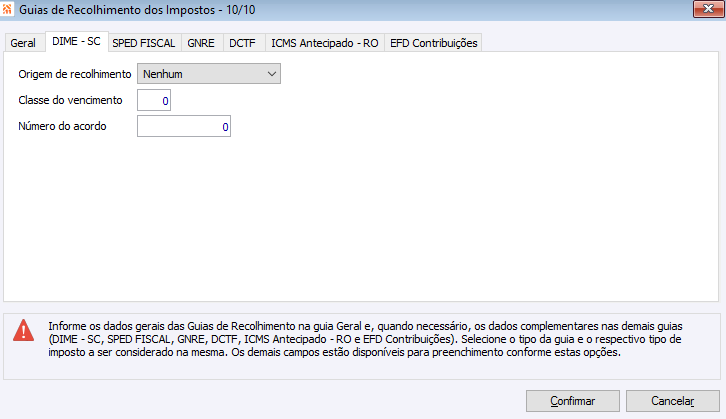This screenshot has width=726, height=419.
Task: Click the application icon in the title bar
Action: [9, 9]
